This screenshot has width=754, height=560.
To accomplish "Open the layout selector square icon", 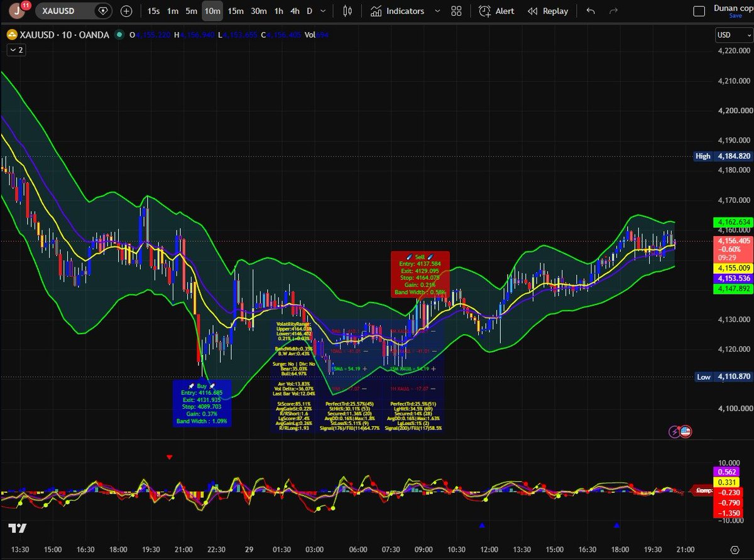I will pos(699,11).
